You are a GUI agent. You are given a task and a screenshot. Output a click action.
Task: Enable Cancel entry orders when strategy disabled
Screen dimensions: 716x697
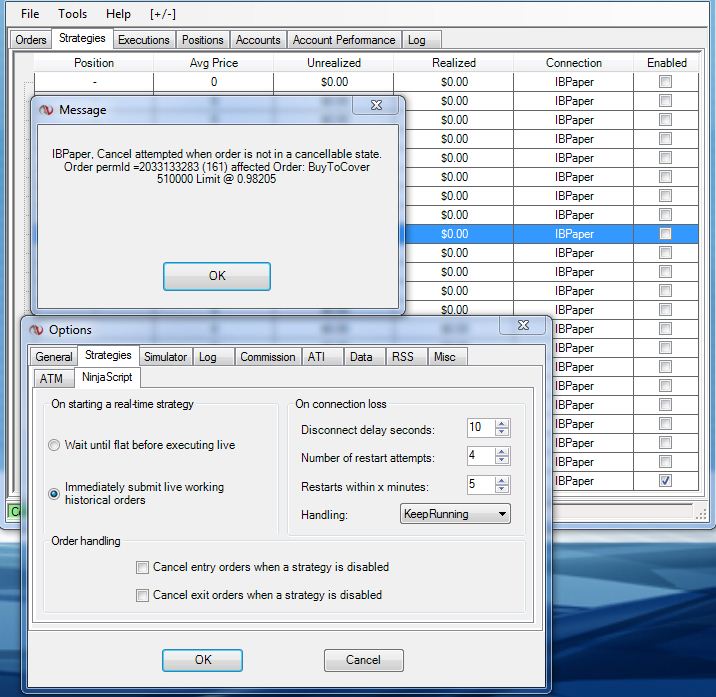142,567
